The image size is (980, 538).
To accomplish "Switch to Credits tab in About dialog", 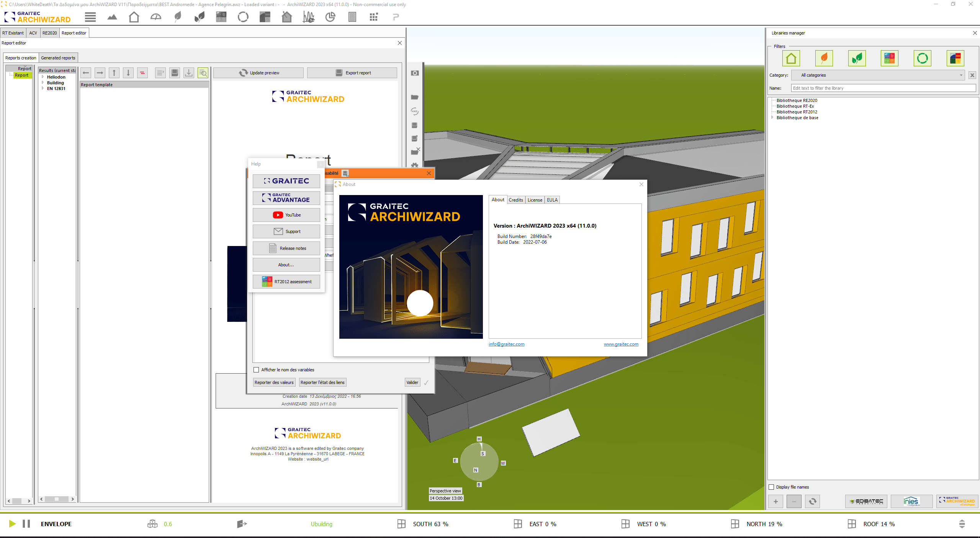I will (x=515, y=199).
